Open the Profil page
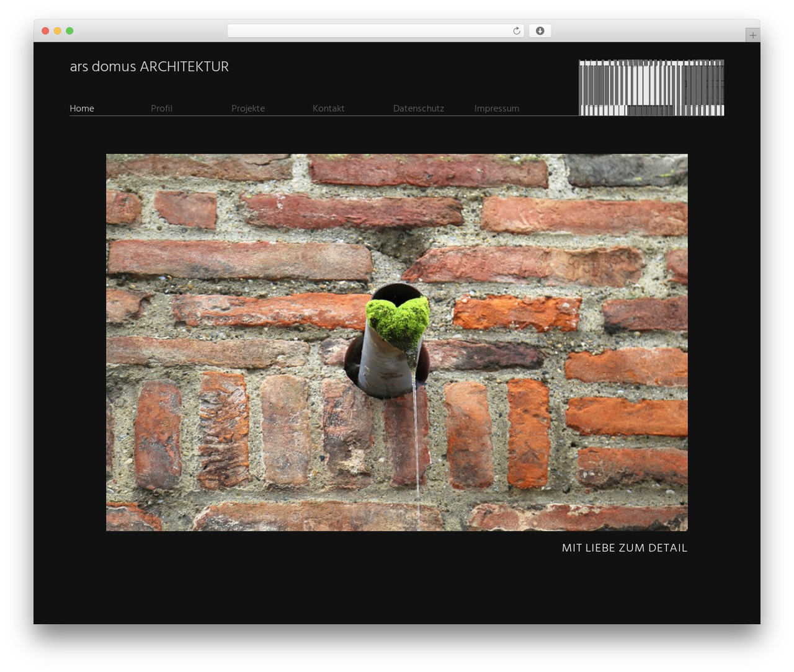This screenshot has width=794, height=672. [161, 108]
